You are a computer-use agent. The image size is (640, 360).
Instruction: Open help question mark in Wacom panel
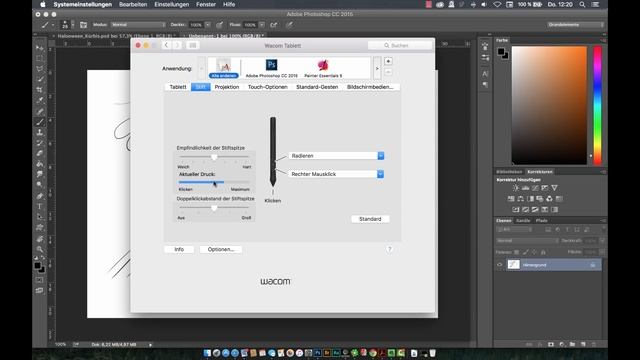(x=389, y=249)
